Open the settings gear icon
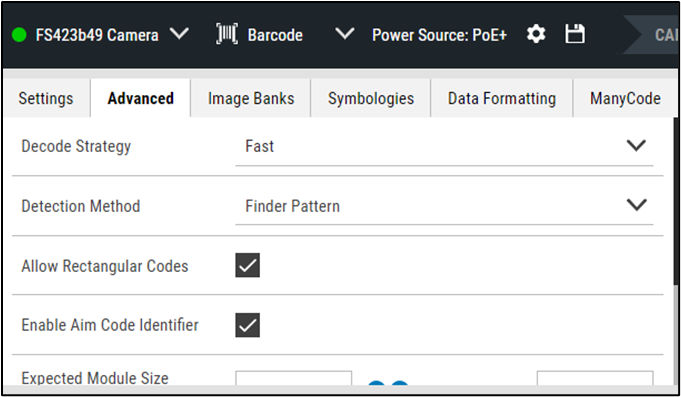Image resolution: width=681 pixels, height=397 pixels. [536, 34]
